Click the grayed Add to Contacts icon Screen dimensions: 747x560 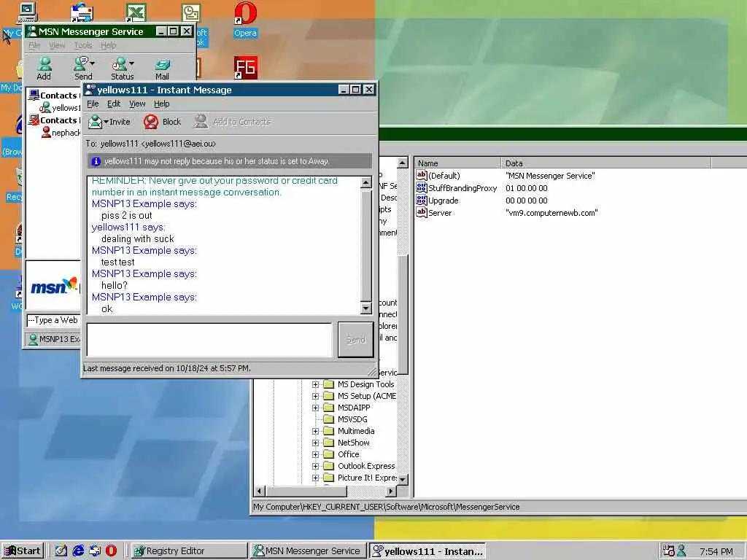click(201, 122)
